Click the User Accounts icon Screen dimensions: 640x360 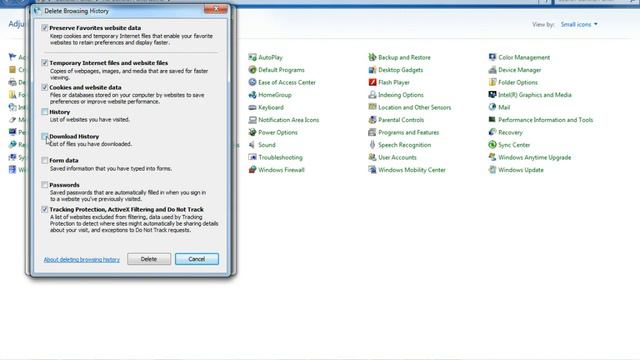point(372,157)
